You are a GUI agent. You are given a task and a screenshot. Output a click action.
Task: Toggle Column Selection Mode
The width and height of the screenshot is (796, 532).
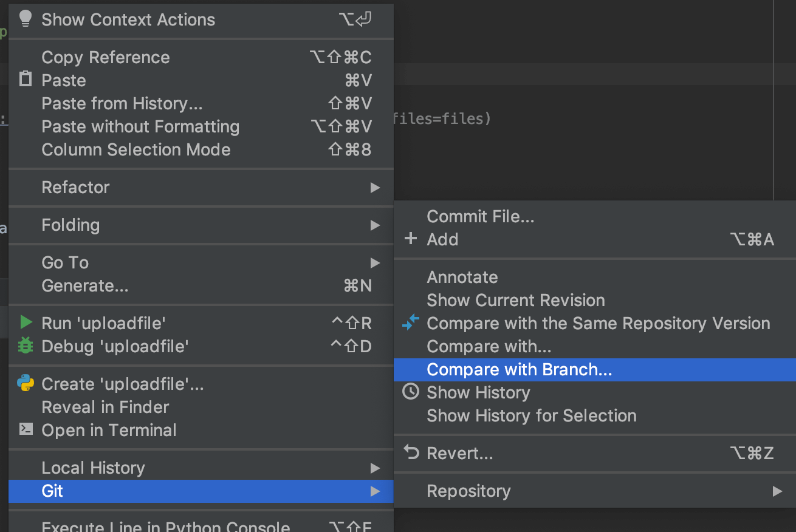tap(201, 149)
